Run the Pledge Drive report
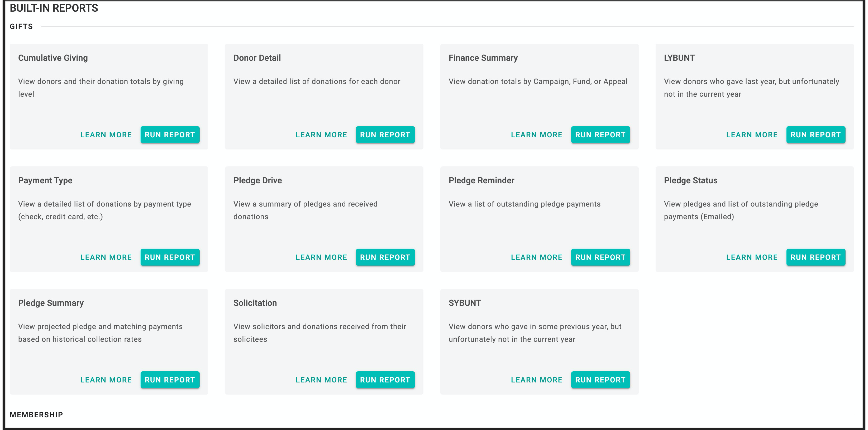Viewport: 868px width, 430px height. (385, 257)
